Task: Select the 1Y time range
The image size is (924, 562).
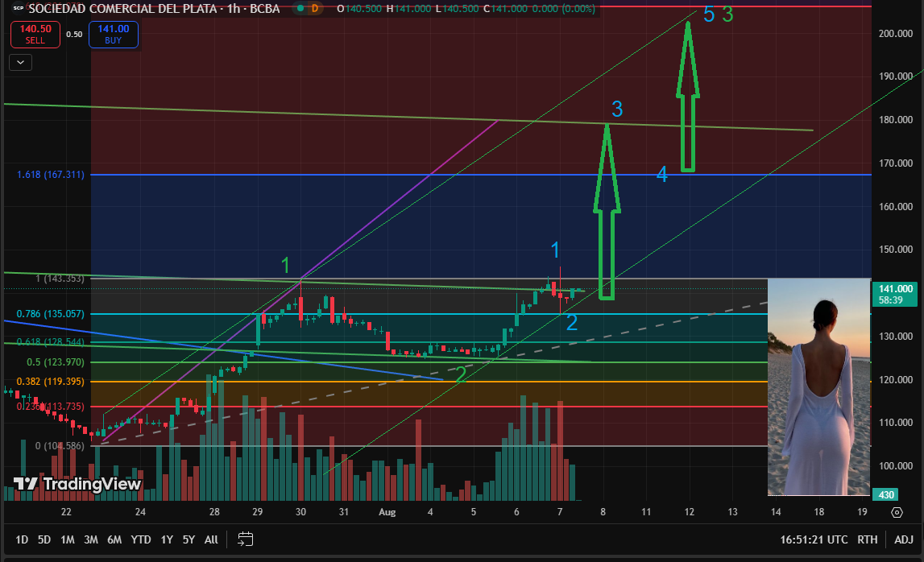Action: point(167,539)
